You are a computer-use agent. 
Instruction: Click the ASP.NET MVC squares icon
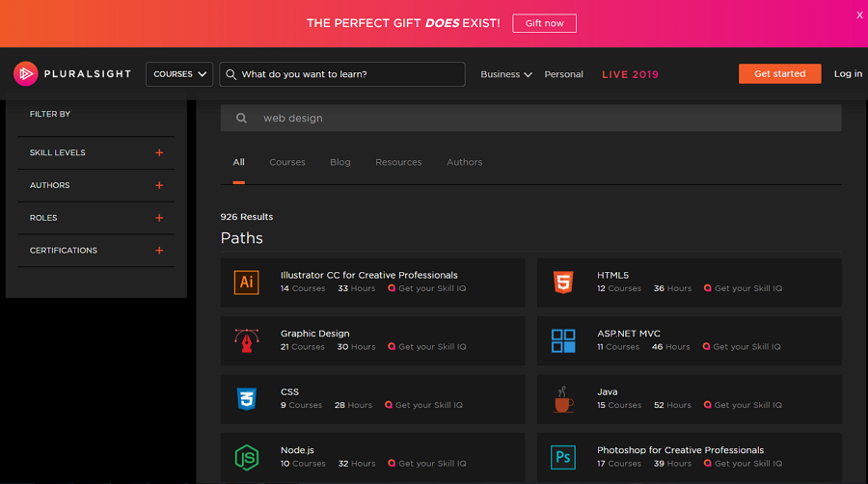563,340
